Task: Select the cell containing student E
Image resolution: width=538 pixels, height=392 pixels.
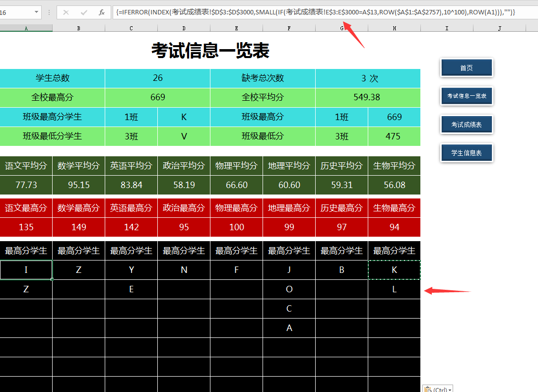Action: (132, 289)
